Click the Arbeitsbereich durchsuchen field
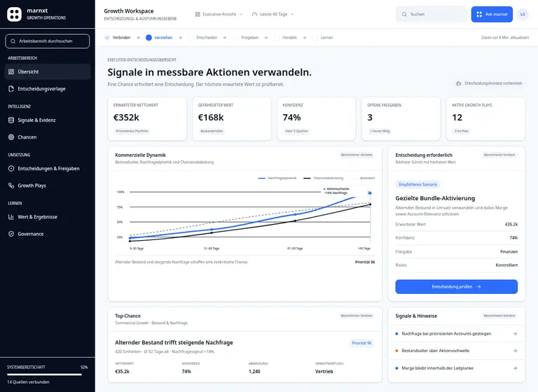Viewport: 538px width, 392px height. [48, 41]
